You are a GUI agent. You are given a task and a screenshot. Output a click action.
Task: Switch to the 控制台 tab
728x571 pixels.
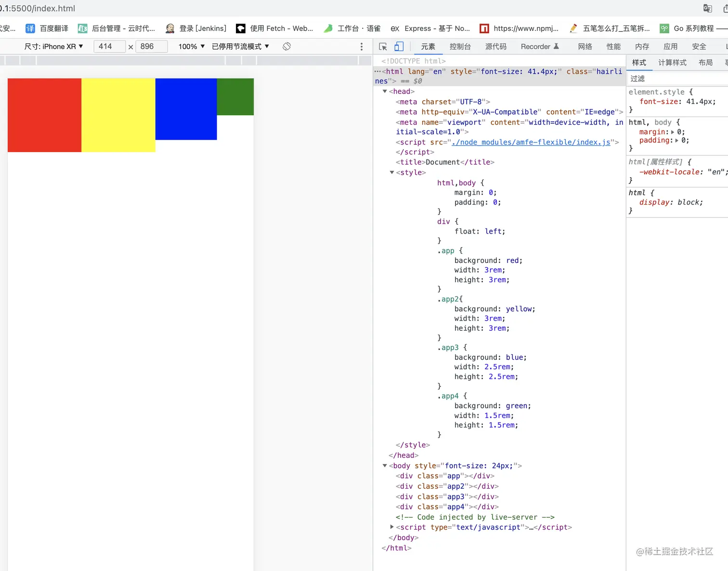(x=460, y=47)
